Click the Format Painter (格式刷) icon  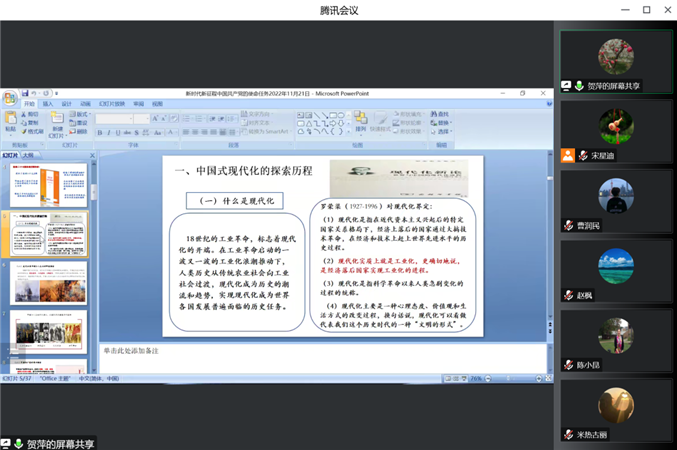coord(33,131)
